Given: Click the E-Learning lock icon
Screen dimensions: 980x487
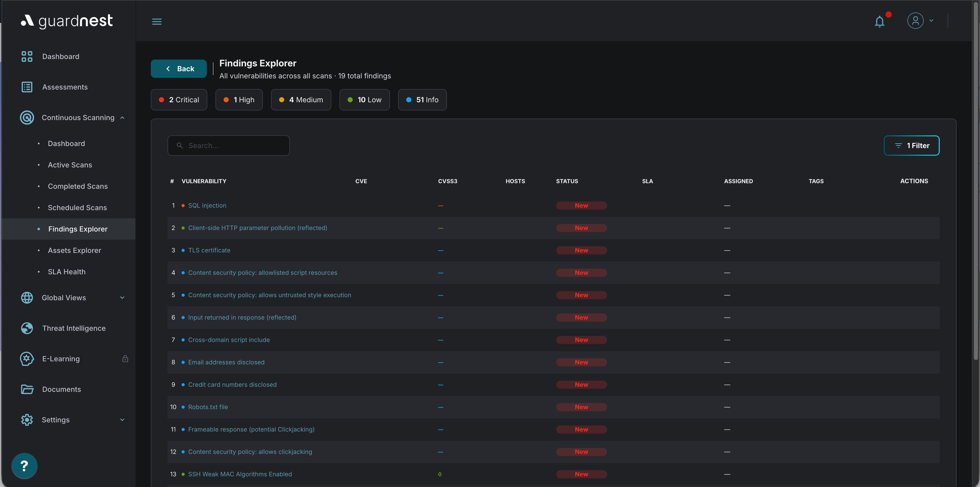Looking at the screenshot, I should (125, 358).
